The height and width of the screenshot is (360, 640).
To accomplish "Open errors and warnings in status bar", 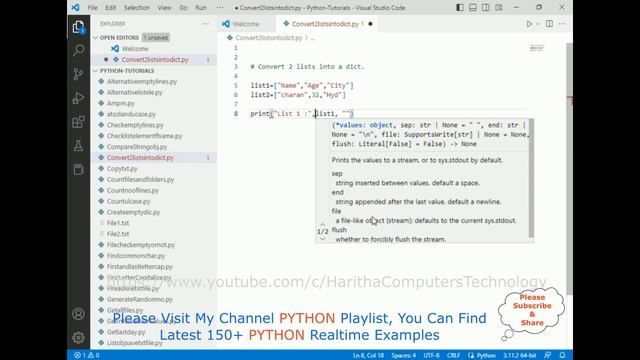I will (x=87, y=355).
